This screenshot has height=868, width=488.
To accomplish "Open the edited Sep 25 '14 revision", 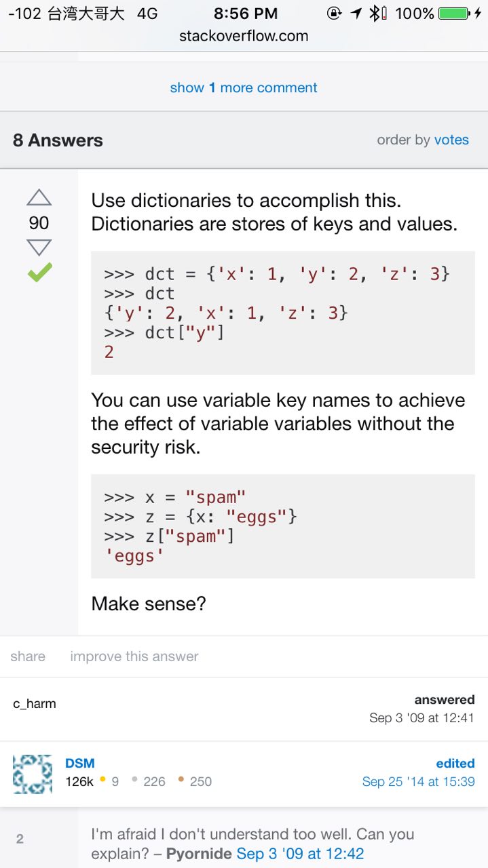I will pos(418,781).
